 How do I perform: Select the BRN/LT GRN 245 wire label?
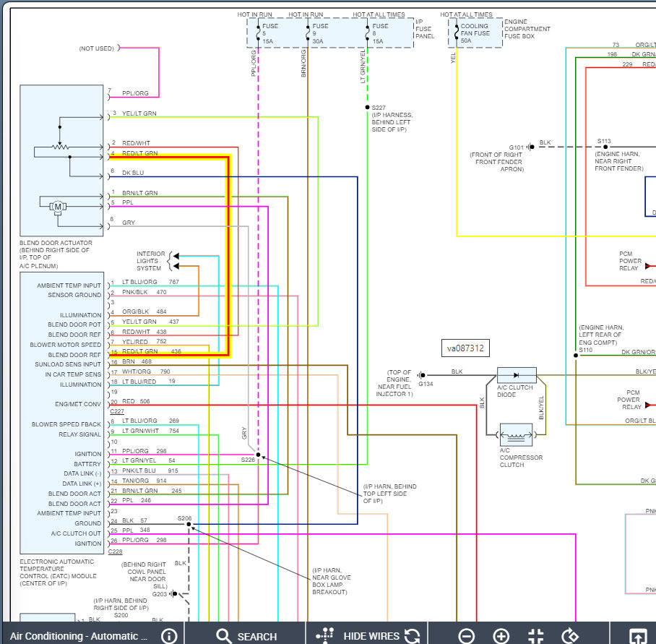(x=152, y=491)
